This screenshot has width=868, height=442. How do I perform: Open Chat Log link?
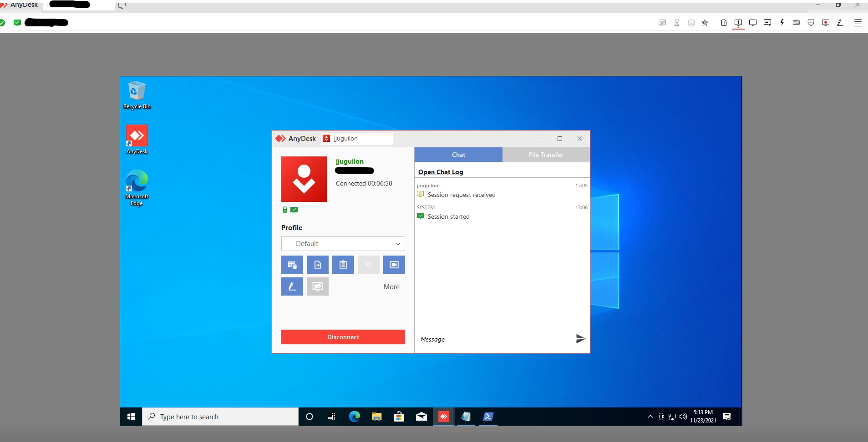[x=441, y=172]
